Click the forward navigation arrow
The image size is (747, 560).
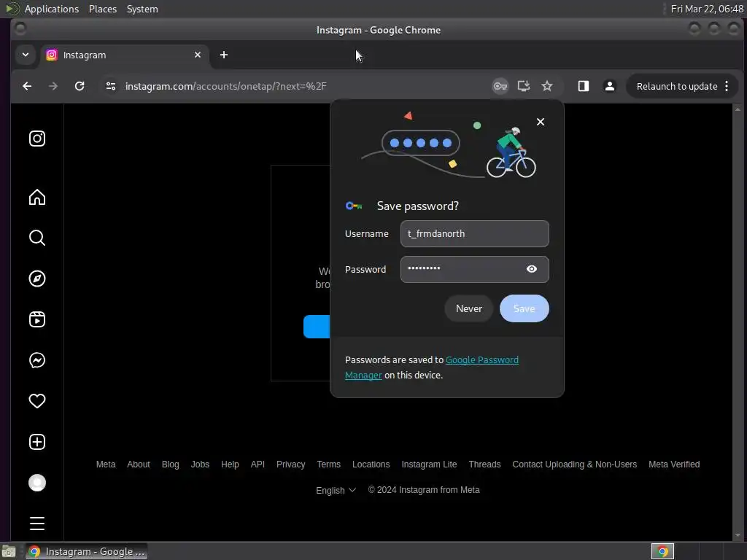[x=53, y=86]
